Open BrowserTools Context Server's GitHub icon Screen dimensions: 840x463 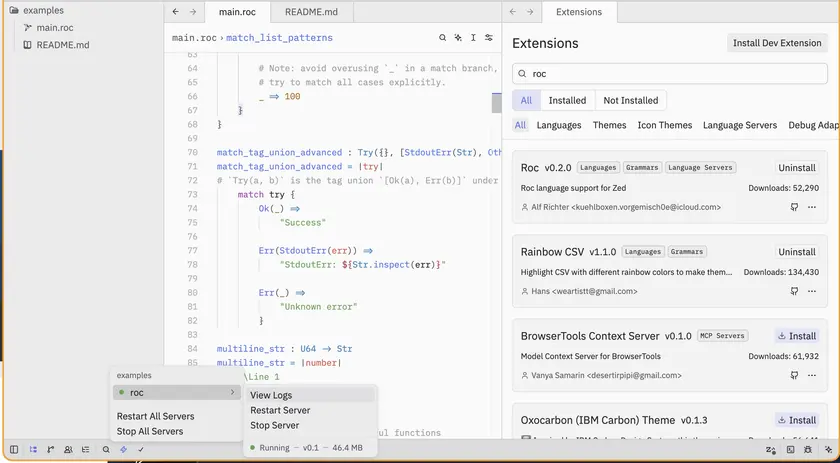tap(794, 375)
